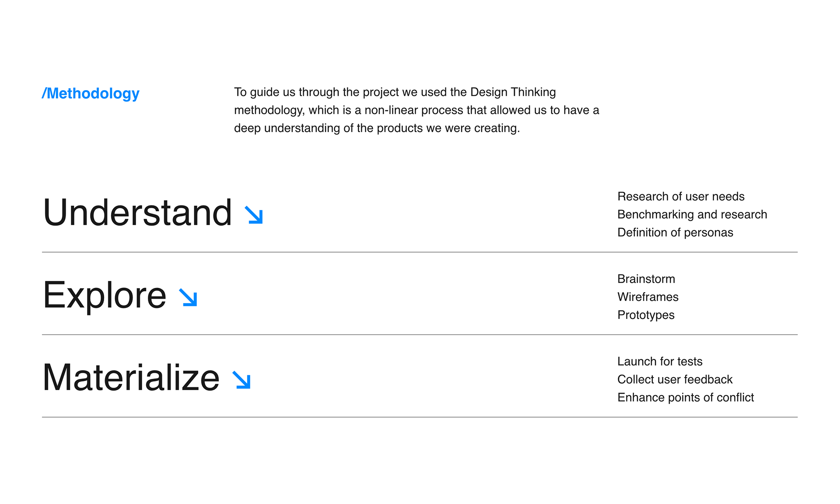
Task: Select Collect user feedback item
Action: point(675,379)
